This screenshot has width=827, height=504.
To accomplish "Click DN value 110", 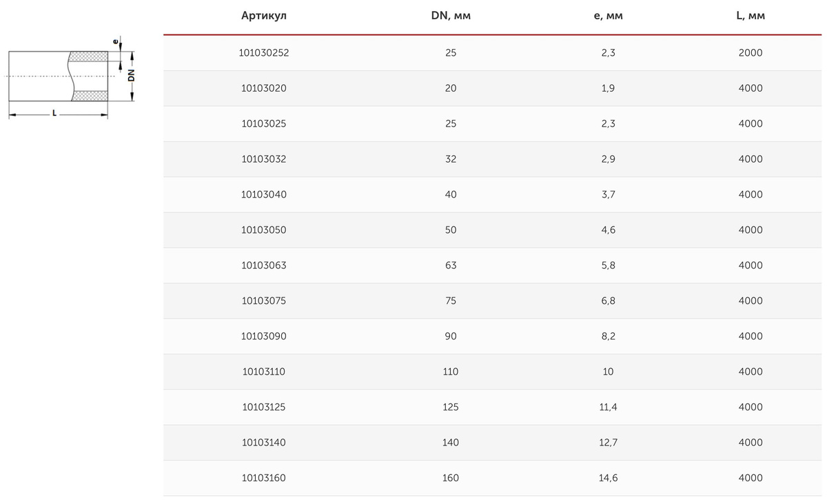I will coord(451,372).
